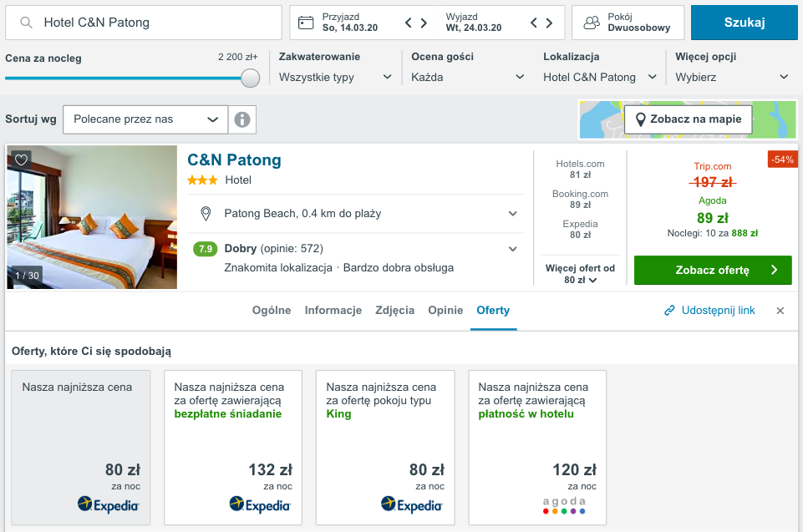
Task: Click the sort info icon
Action: [x=242, y=119]
